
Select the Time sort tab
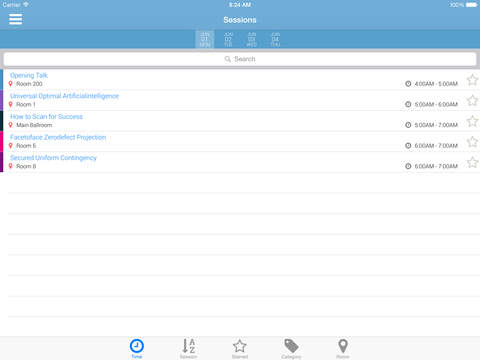point(137,348)
